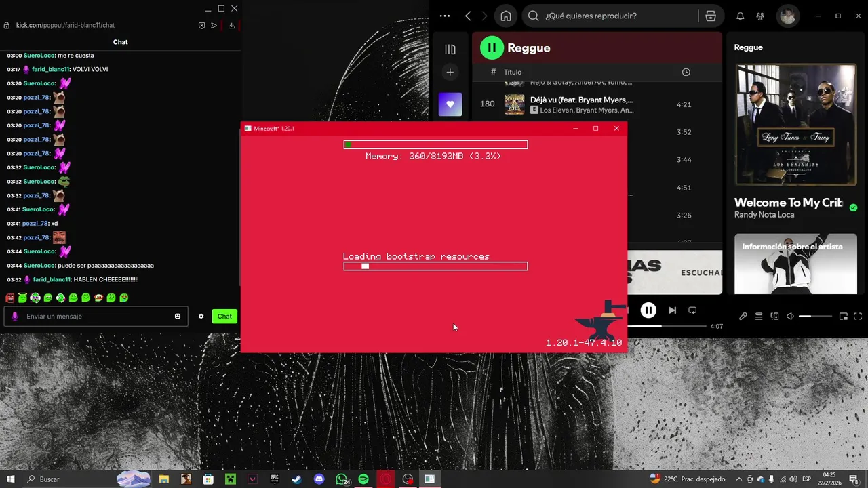Open Windows notification center icon

click(x=853, y=479)
